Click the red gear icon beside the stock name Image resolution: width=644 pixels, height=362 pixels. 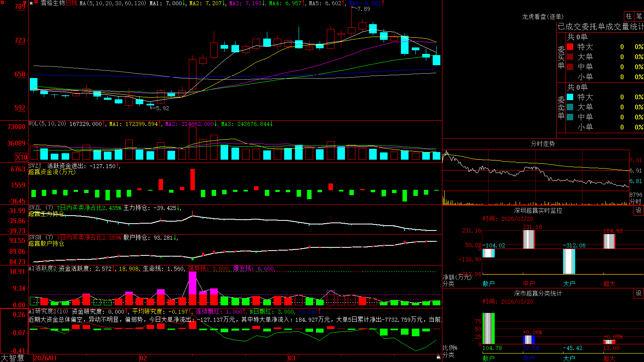(x=37, y=3)
